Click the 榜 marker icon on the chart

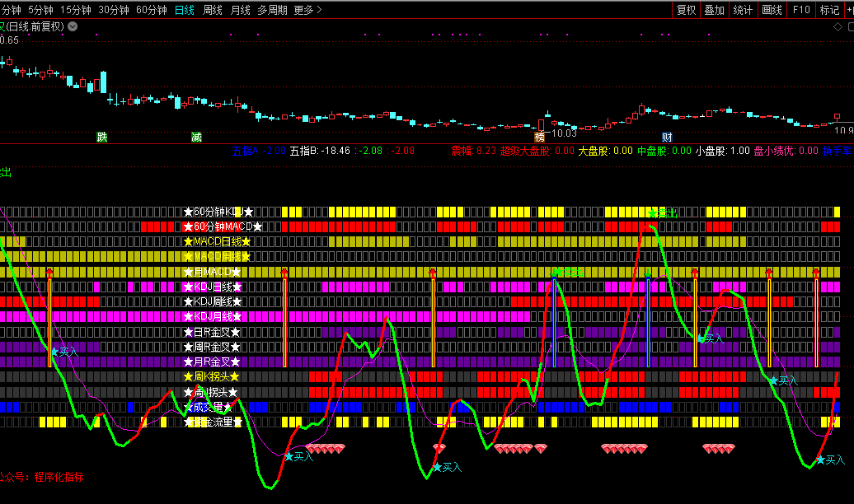(540, 136)
